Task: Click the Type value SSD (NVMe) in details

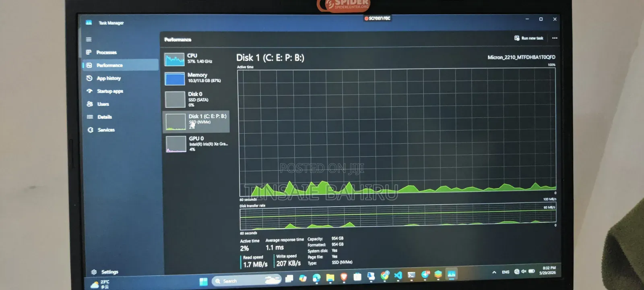Action: coord(342,262)
